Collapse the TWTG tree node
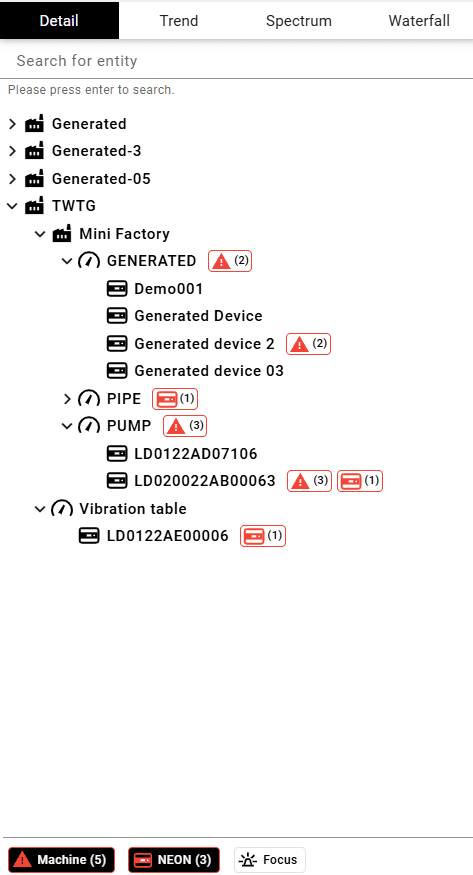473x875 pixels. 12,206
